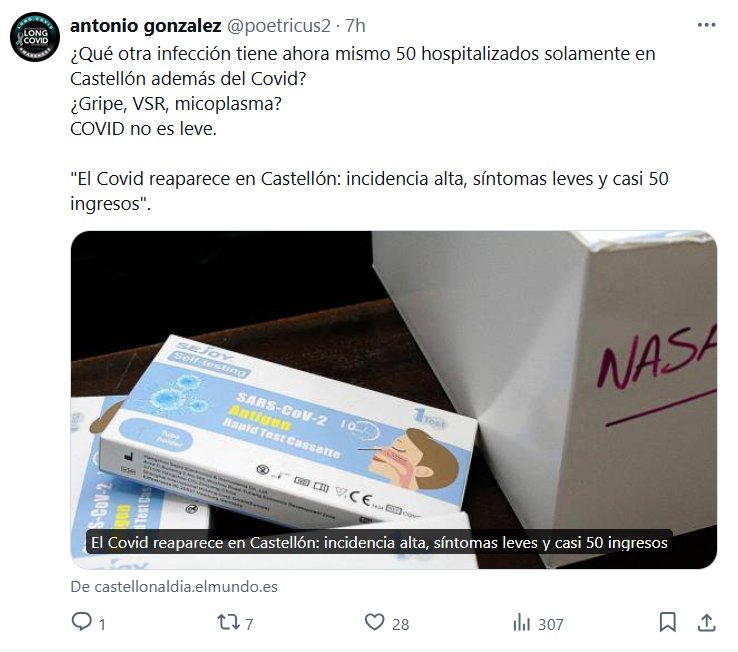Click the @poetricus2 handle

point(279,26)
